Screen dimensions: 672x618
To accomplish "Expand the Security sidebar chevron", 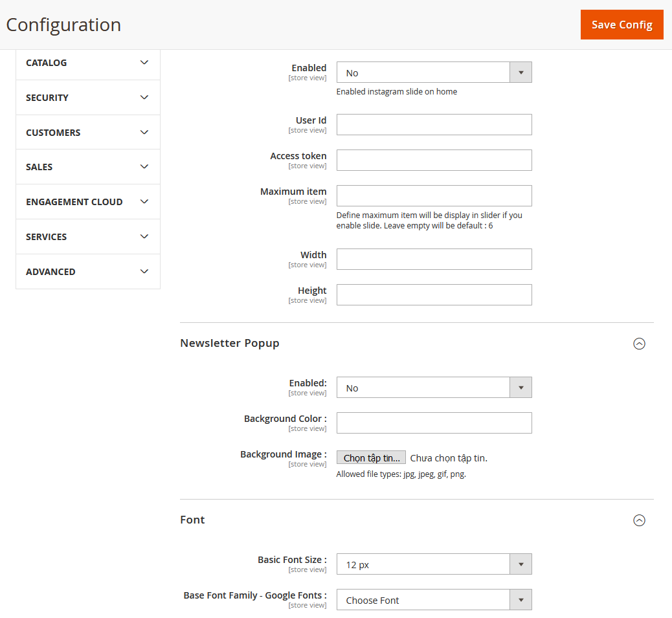I will pyautogui.click(x=144, y=98).
